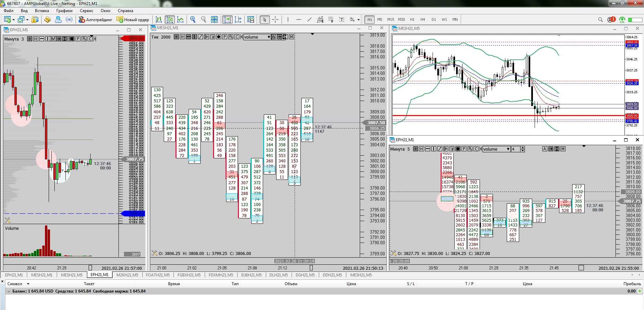Open account notifications with red badge
The width and height of the screenshot is (644, 310).
611,19
